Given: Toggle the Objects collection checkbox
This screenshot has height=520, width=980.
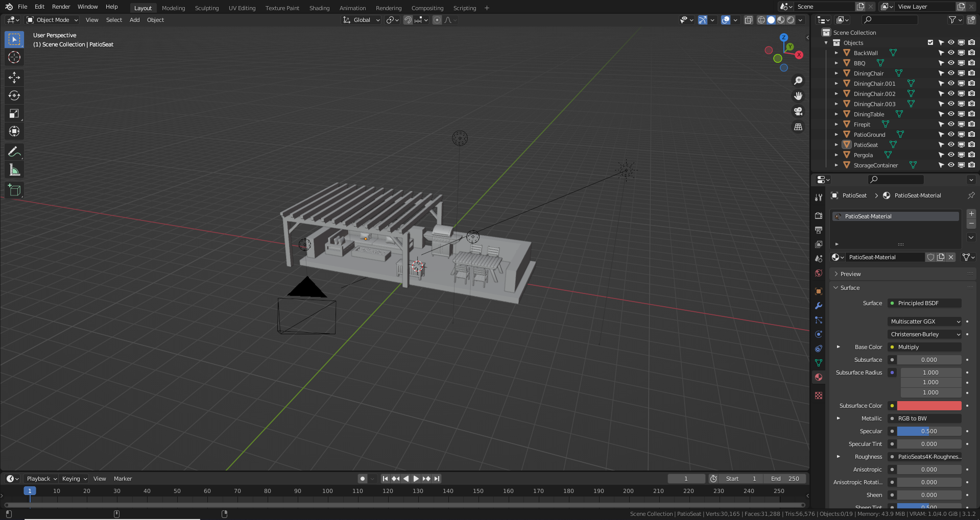Looking at the screenshot, I should tap(930, 43).
